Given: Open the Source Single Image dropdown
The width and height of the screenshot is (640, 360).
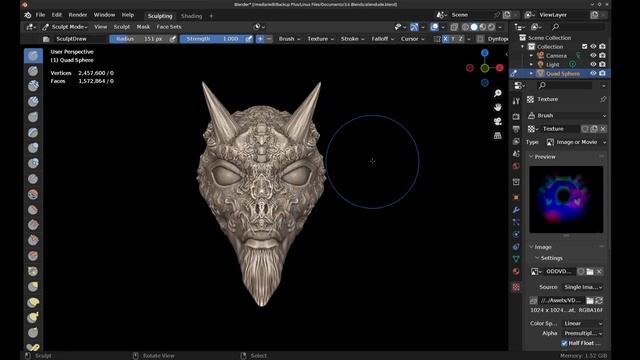Looking at the screenshot, I should pyautogui.click(x=583, y=287).
